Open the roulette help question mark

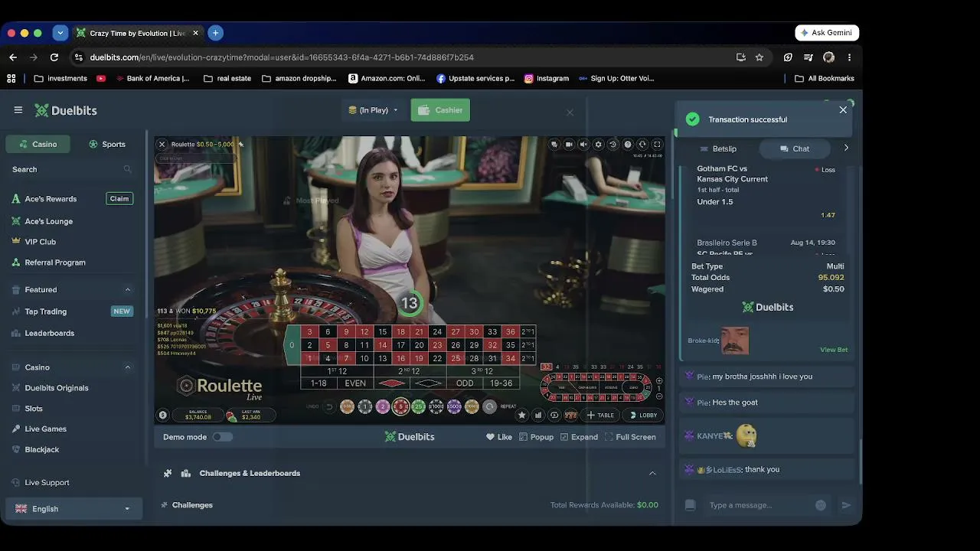[x=628, y=144]
